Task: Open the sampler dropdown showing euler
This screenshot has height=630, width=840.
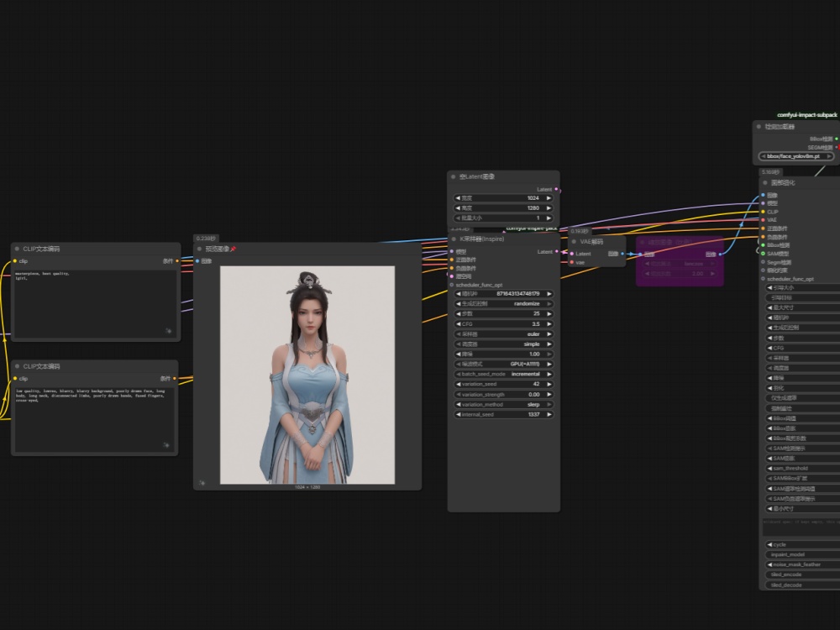Action: coord(503,334)
